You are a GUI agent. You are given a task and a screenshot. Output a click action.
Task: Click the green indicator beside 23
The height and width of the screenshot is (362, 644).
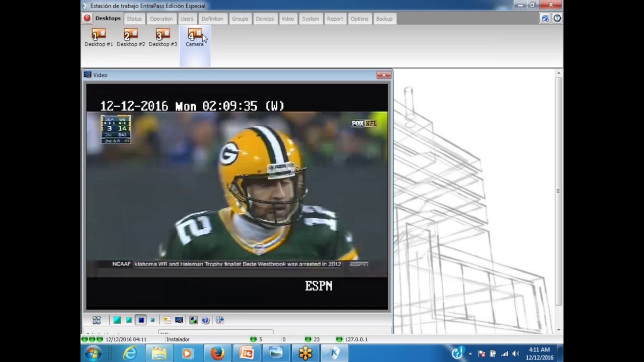(x=308, y=339)
